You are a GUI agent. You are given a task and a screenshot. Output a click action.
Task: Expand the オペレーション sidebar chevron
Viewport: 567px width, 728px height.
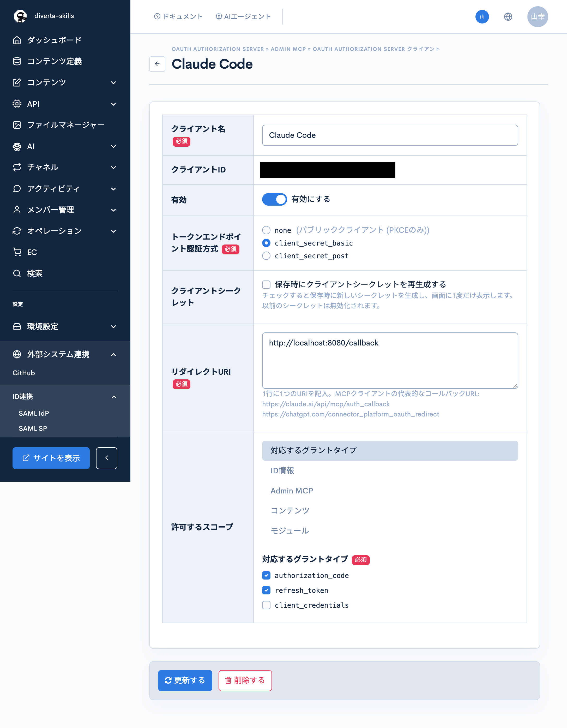tap(114, 231)
